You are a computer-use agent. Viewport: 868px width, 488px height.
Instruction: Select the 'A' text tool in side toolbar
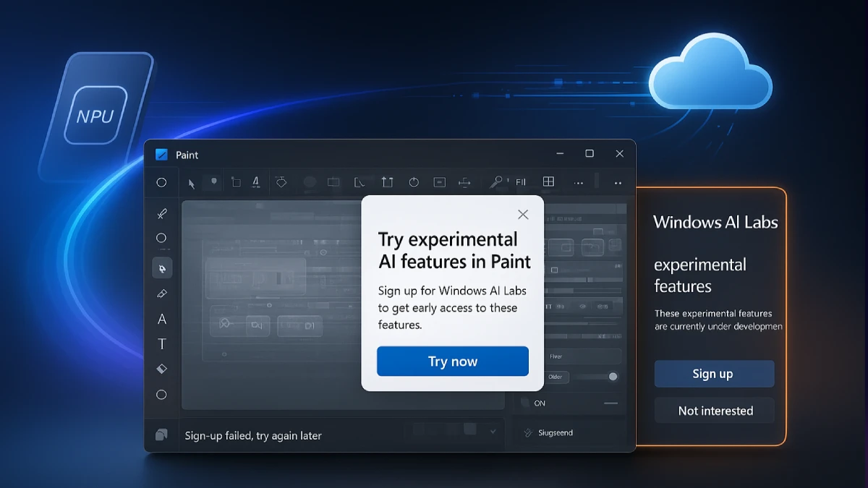[x=162, y=319]
